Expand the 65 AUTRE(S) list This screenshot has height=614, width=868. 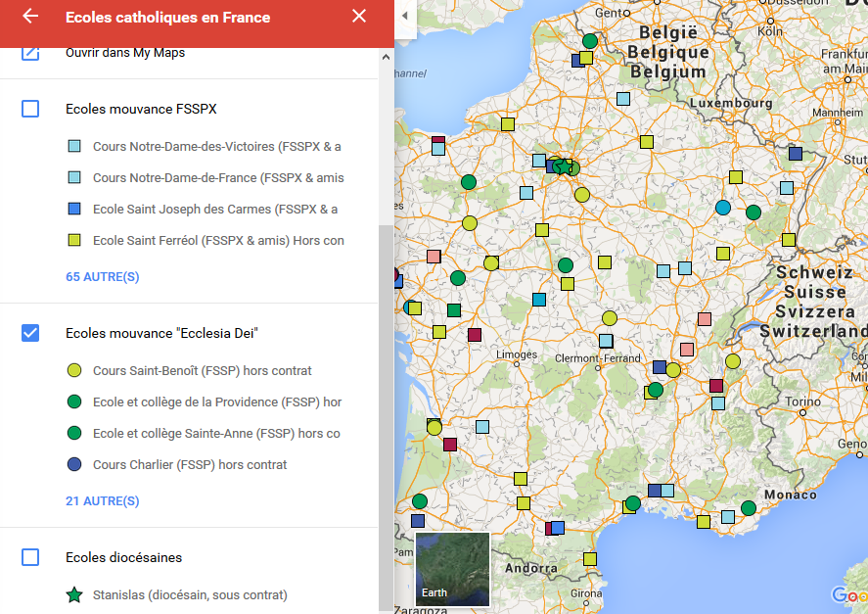point(102,277)
